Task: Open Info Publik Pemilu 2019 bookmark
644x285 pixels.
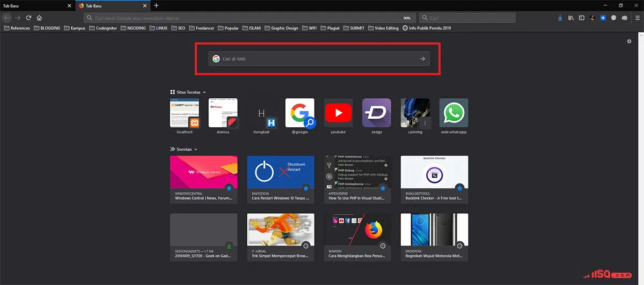Action: click(x=427, y=28)
